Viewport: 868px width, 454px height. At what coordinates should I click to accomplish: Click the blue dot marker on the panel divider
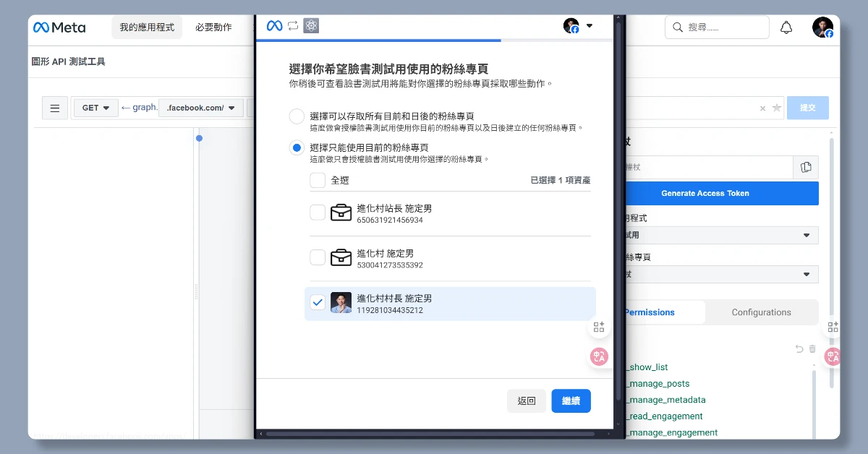[200, 138]
